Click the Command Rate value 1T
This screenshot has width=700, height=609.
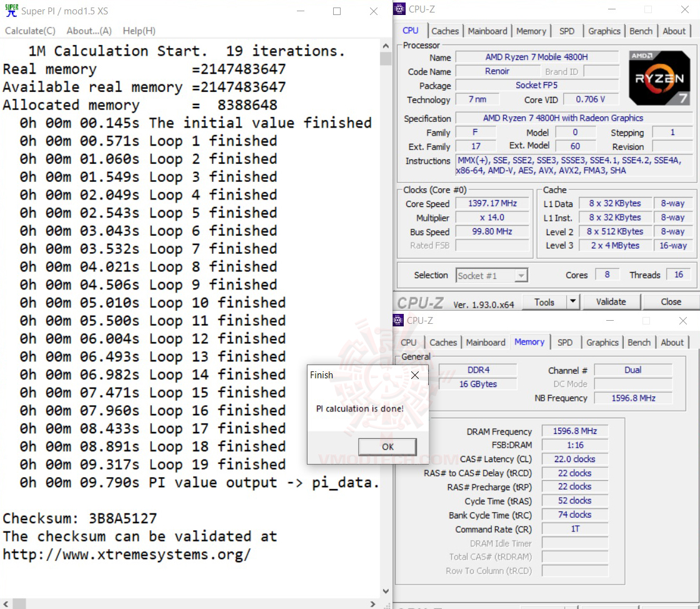pos(574,529)
